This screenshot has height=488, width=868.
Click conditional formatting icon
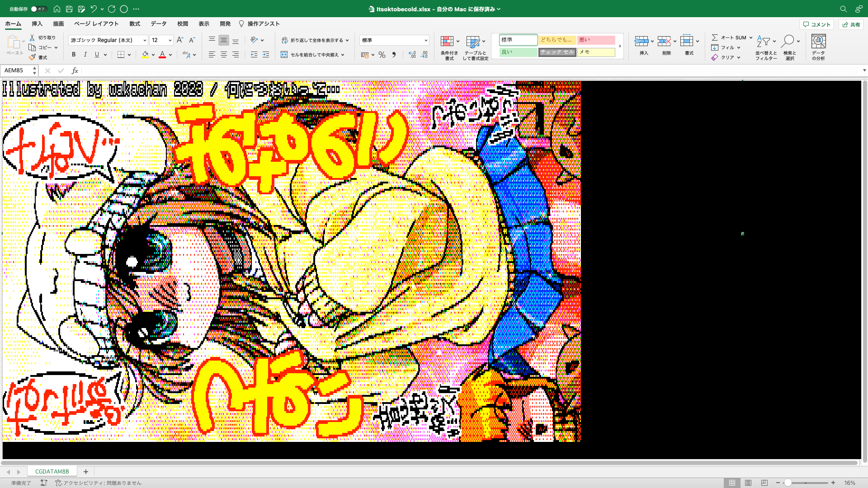tap(447, 42)
